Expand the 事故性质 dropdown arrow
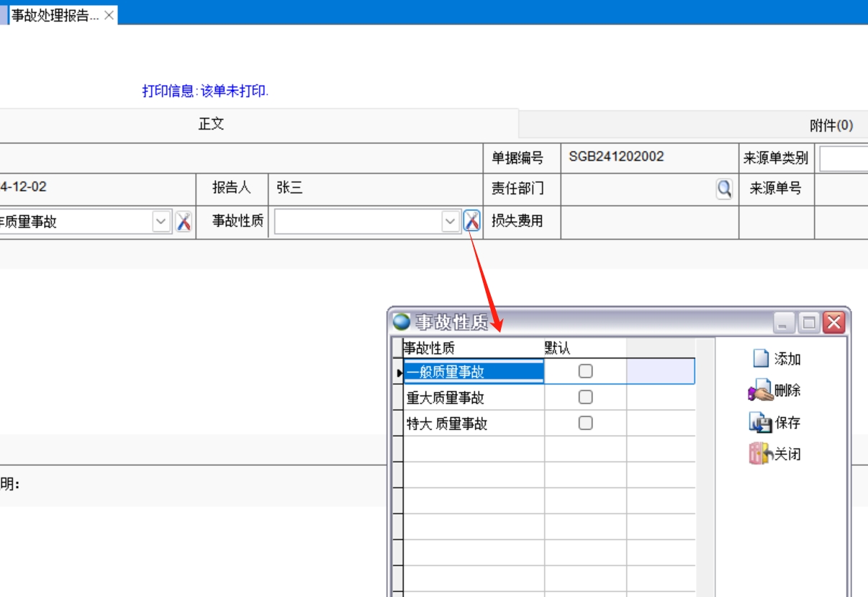The height and width of the screenshot is (597, 868). (x=451, y=222)
